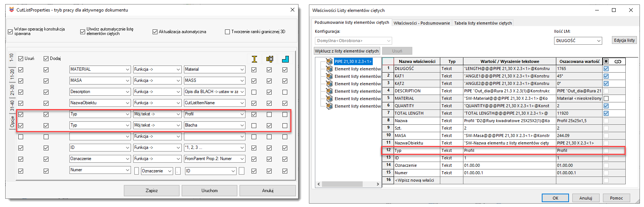Viewport: 644px width, 207px height.
Task: Click the CutListProperties app icon in title bar
Action: coord(12,10)
